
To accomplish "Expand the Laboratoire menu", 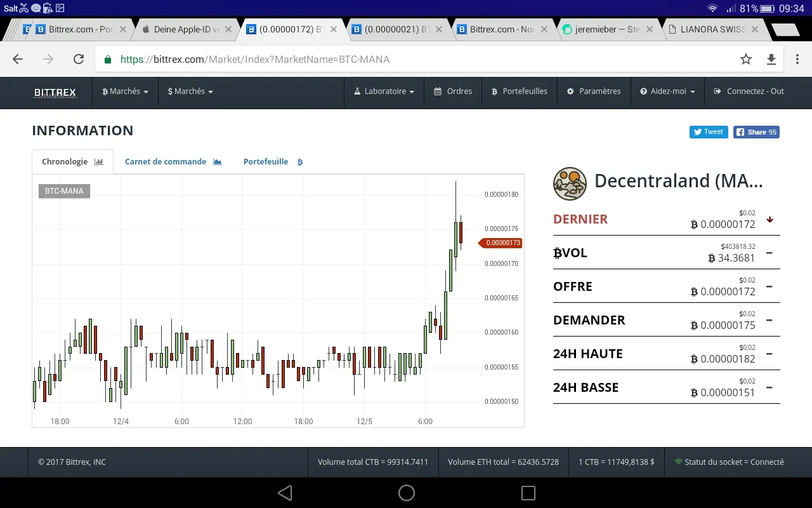I will click(384, 91).
